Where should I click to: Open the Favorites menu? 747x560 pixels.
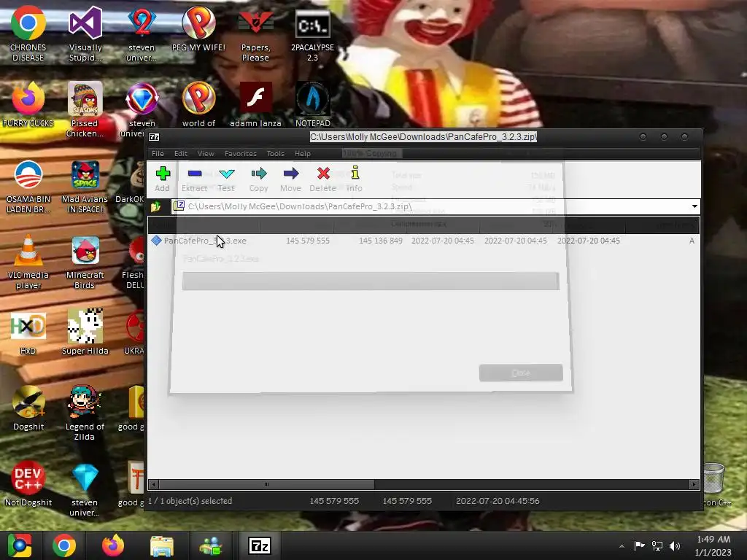pyautogui.click(x=241, y=153)
